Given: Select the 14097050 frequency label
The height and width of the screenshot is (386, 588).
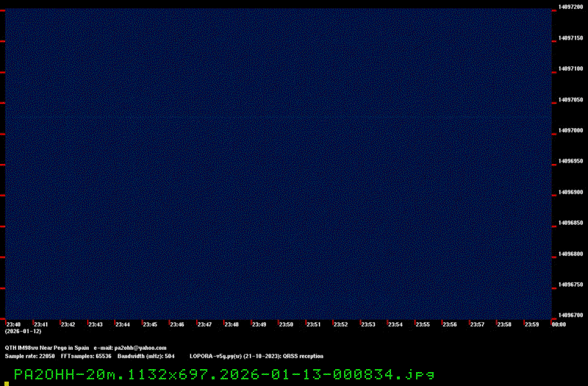Looking at the screenshot, I should (571, 100).
